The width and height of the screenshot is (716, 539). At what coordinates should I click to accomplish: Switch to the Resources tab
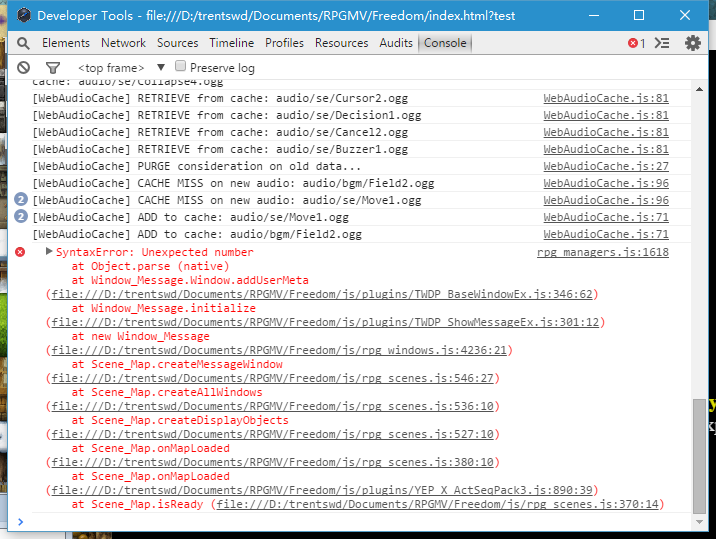pyautogui.click(x=342, y=43)
